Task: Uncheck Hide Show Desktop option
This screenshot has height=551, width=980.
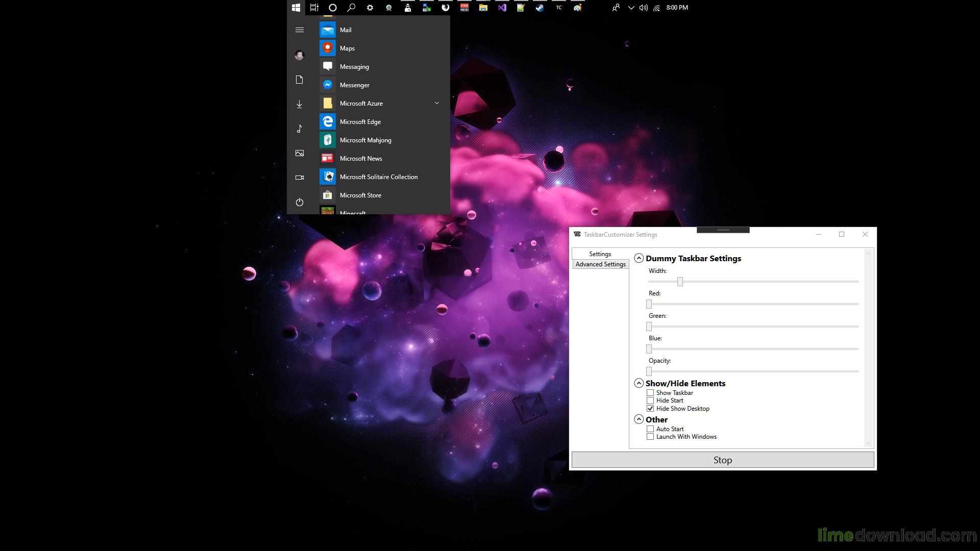Action: (x=650, y=409)
